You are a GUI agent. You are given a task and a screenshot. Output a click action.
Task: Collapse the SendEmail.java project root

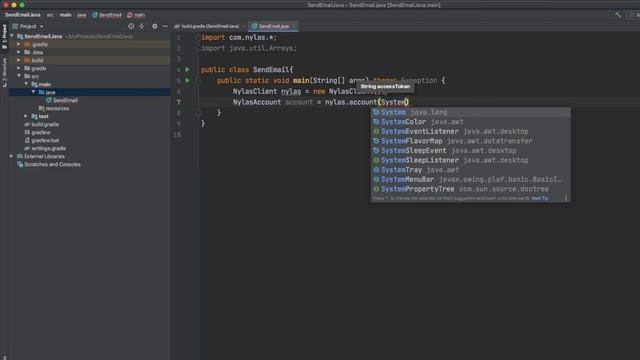[12, 36]
